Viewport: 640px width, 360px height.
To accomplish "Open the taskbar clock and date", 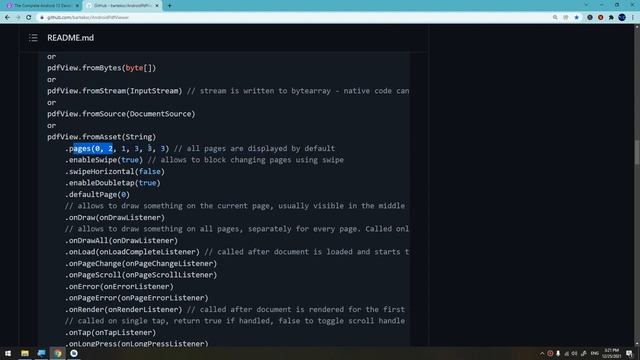I will click(x=611, y=353).
